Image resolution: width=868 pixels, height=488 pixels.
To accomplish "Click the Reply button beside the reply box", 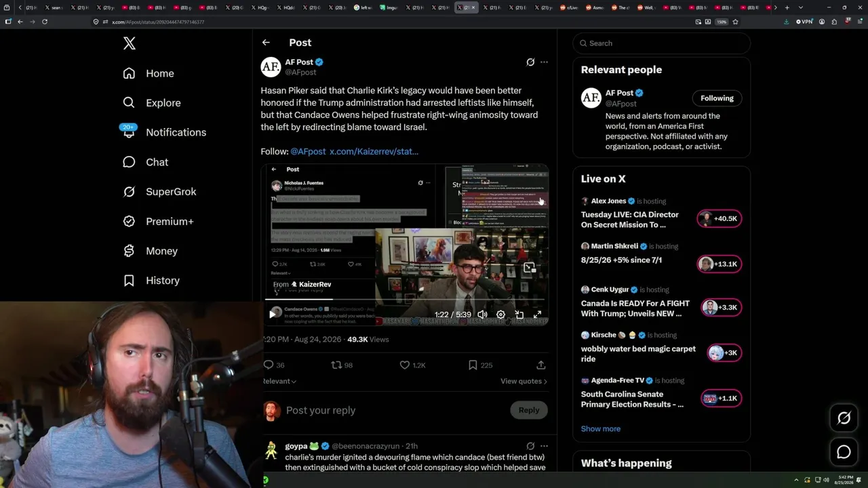I will click(529, 410).
